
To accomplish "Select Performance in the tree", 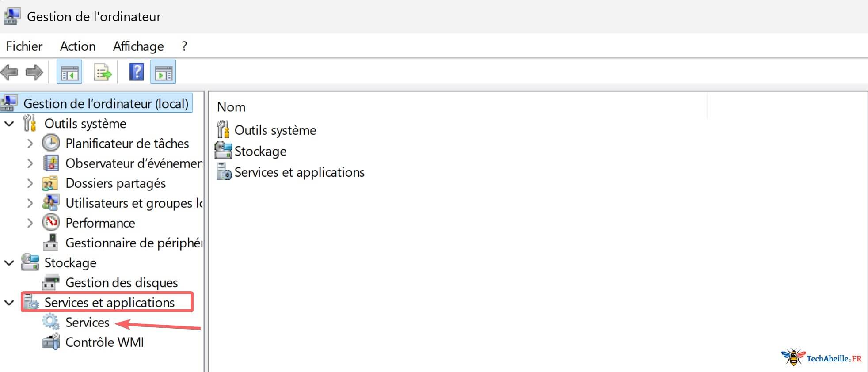I will pyautogui.click(x=100, y=223).
